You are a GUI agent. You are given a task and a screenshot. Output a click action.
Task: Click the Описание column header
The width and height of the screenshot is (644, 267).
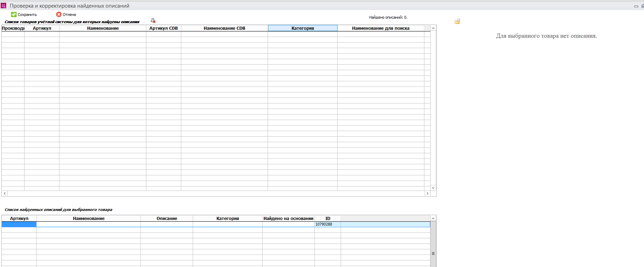(167, 219)
